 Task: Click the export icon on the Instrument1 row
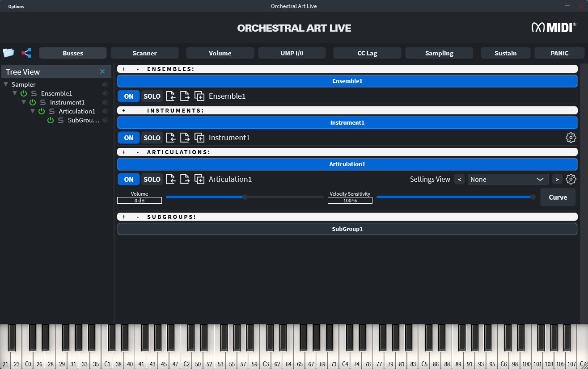click(185, 137)
